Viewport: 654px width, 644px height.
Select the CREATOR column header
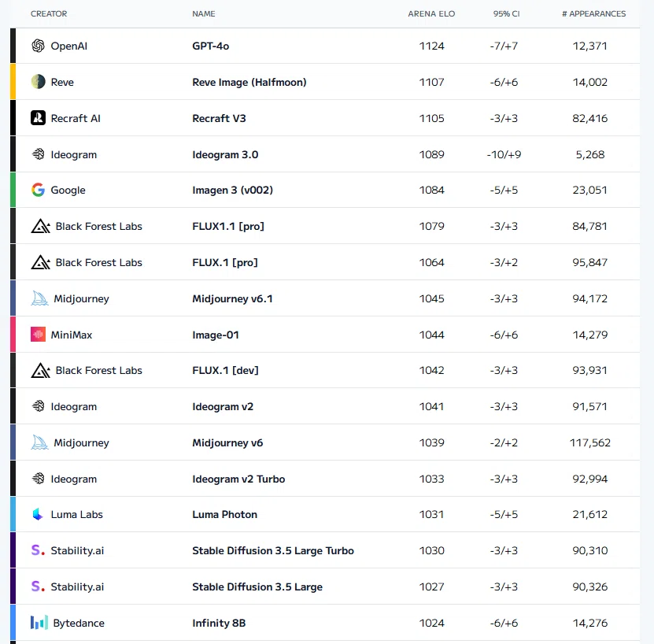click(49, 13)
